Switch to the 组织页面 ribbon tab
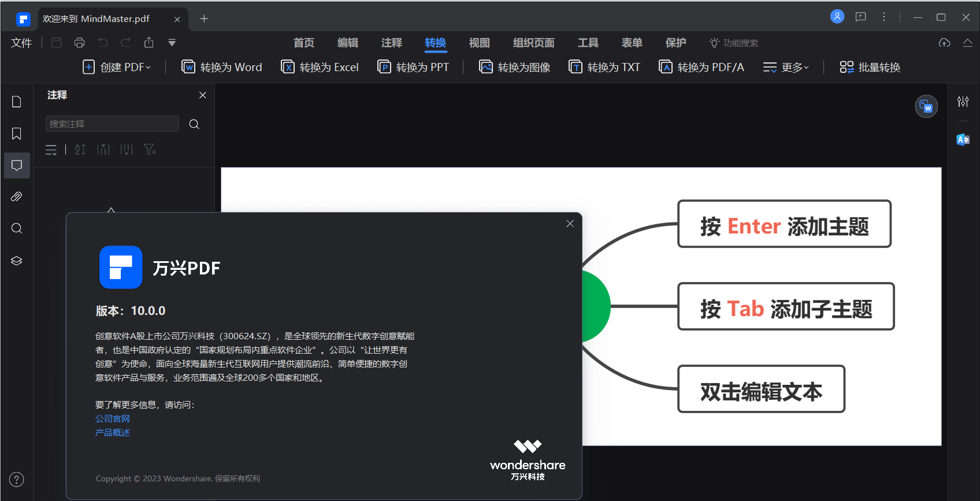This screenshot has width=980, height=501. [x=533, y=43]
